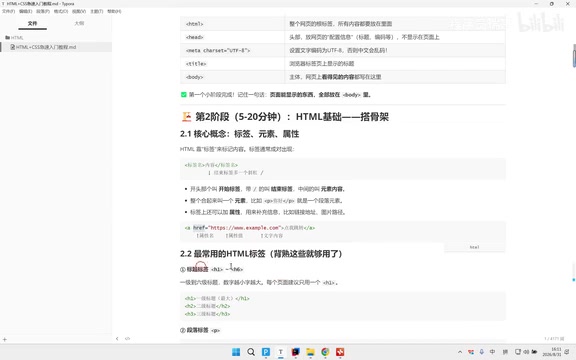Click the word count indicator in status bar
The height and width of the screenshot is (360, 576).
(x=554, y=339)
